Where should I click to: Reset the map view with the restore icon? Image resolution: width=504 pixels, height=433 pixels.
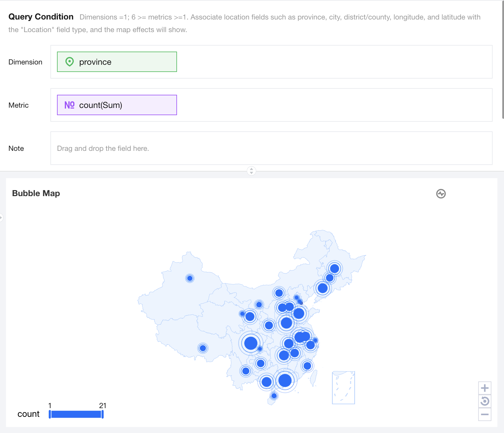point(484,401)
